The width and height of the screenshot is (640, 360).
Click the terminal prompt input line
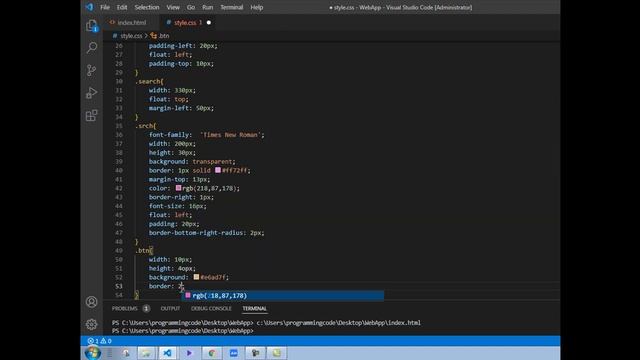pyautogui.click(x=183, y=331)
